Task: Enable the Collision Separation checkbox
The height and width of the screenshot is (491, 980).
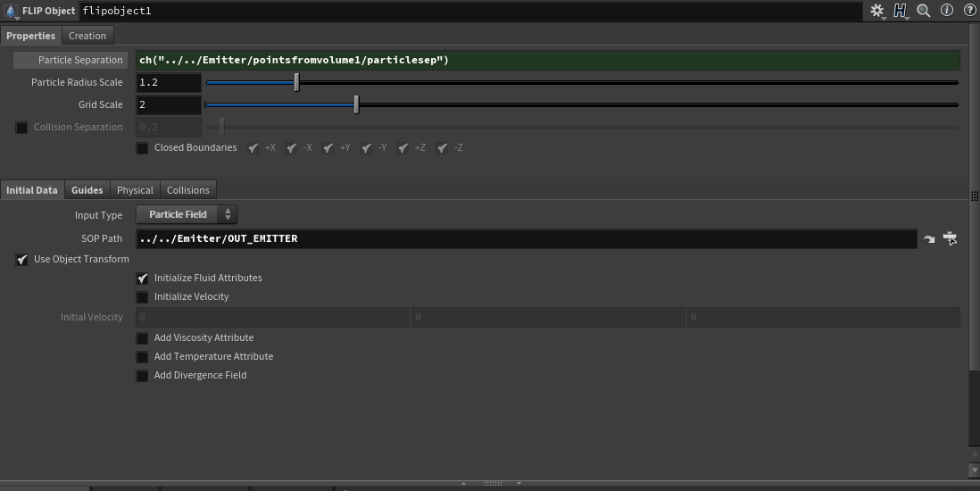Action: (21, 128)
